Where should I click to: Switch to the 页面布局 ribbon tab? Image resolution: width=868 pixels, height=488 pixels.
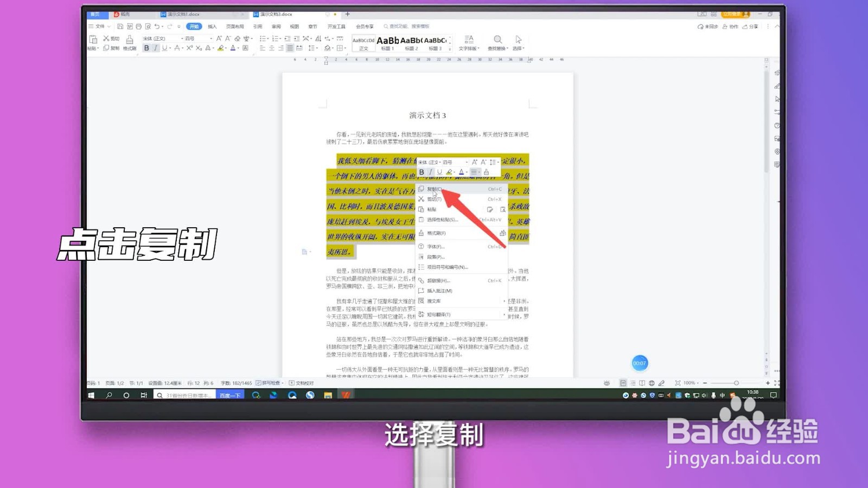[235, 26]
